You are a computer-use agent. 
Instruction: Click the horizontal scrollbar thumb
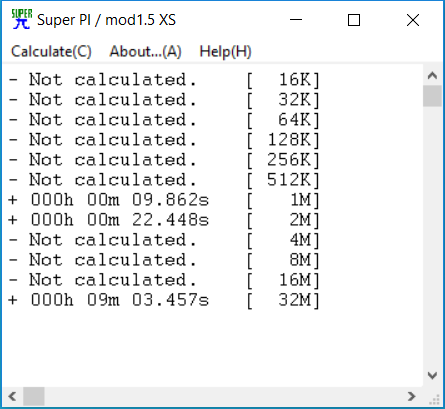(34, 396)
